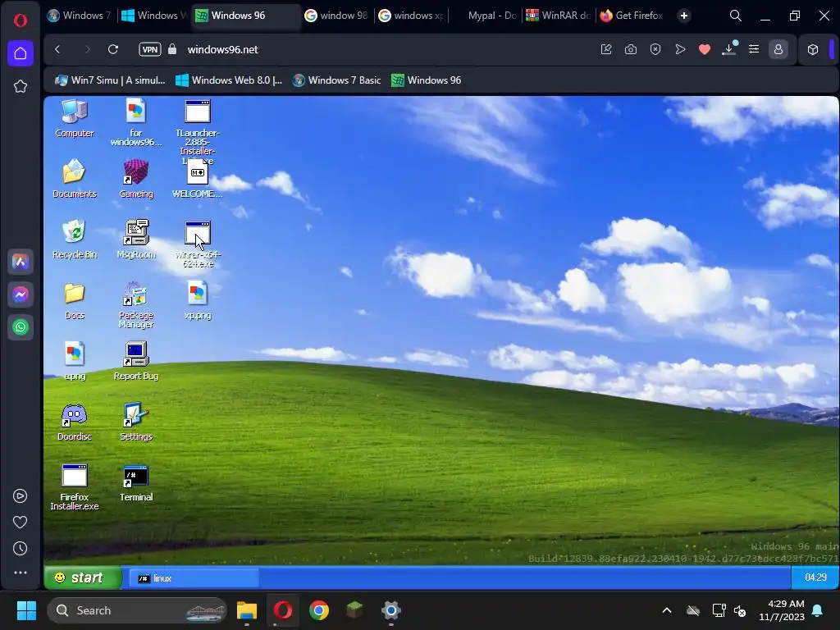This screenshot has height=630, width=840.
Task: Select the a.png image file icon
Action: coord(75,361)
